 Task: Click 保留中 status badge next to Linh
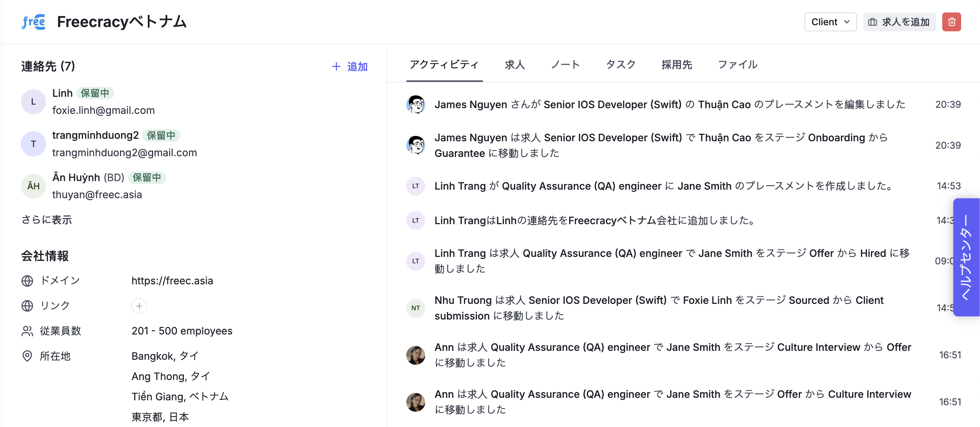[95, 93]
